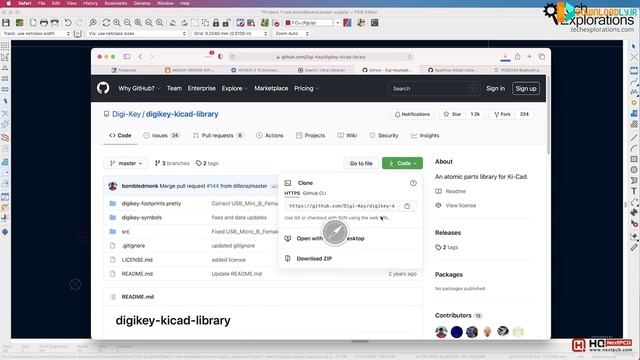The width and height of the screenshot is (640, 360).
Task: Switch to the Wiki tab
Action: click(x=347, y=136)
